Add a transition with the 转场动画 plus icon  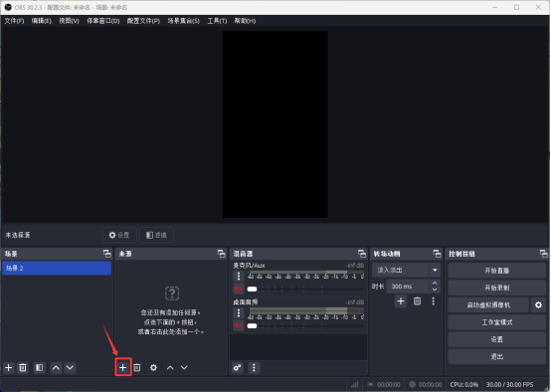[x=401, y=301]
